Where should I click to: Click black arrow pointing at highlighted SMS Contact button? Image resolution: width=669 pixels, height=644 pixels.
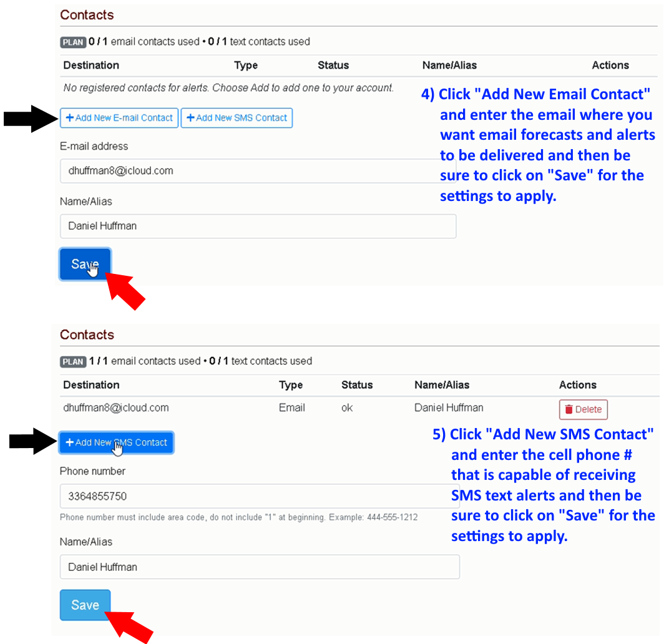[32, 442]
